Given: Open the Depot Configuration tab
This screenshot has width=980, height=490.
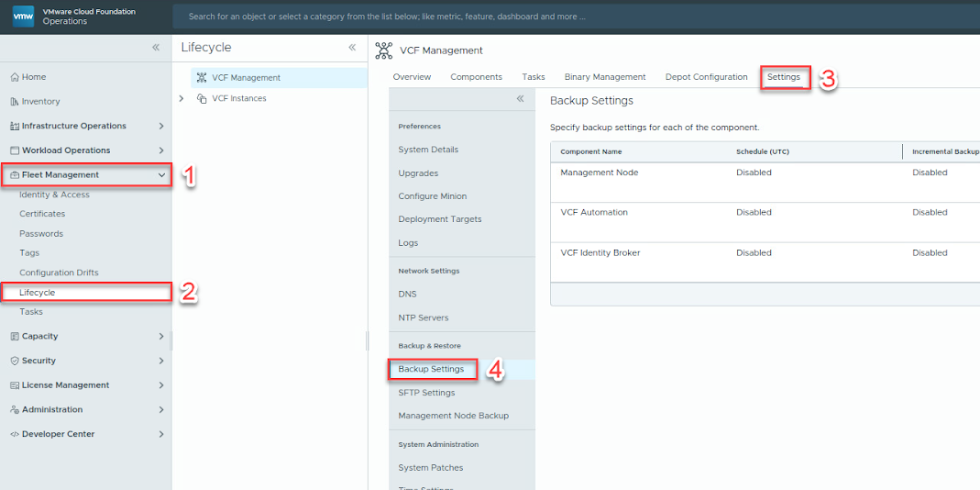Looking at the screenshot, I should coord(706,77).
